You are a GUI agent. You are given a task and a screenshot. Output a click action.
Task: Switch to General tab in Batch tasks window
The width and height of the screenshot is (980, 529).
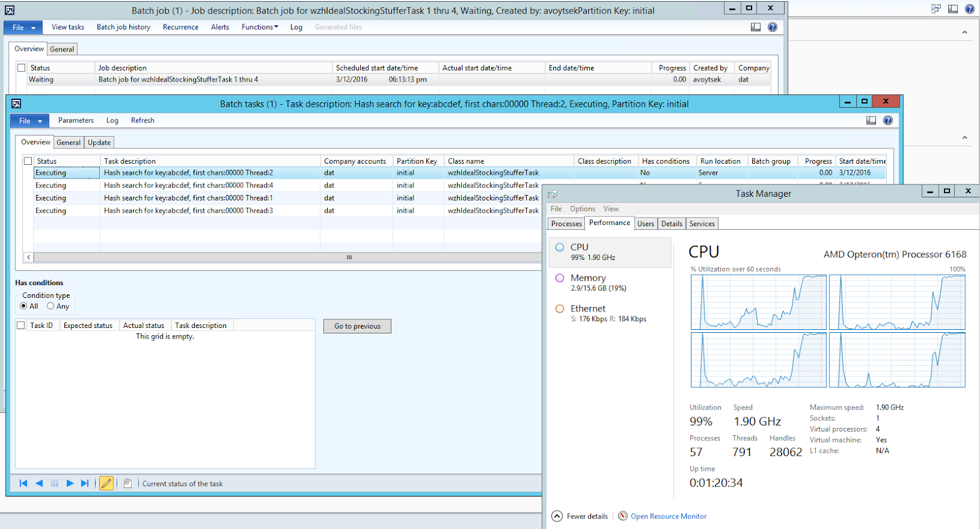[69, 142]
